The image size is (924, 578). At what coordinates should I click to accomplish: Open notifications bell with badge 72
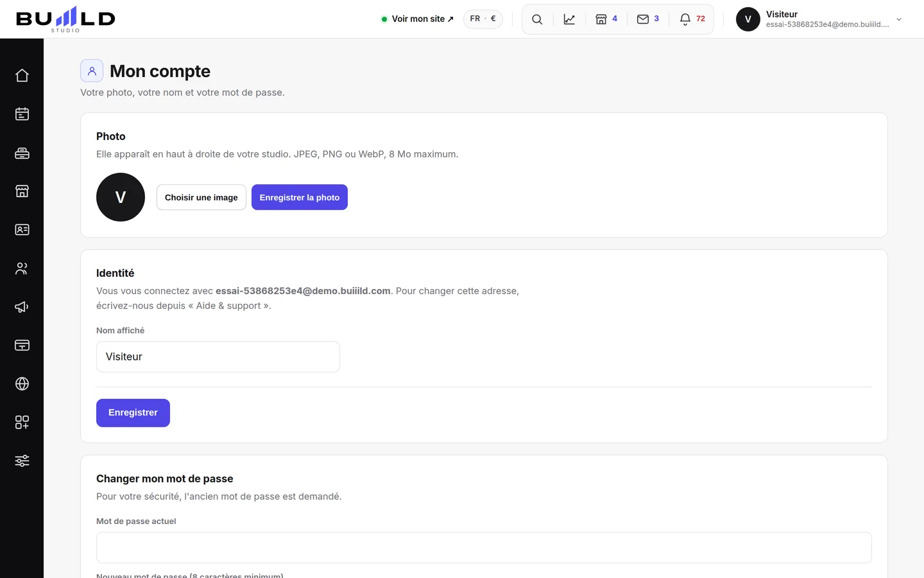692,19
